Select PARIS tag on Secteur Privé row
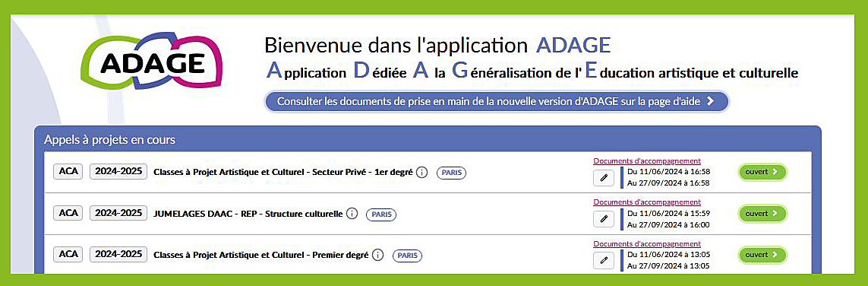 click(452, 173)
